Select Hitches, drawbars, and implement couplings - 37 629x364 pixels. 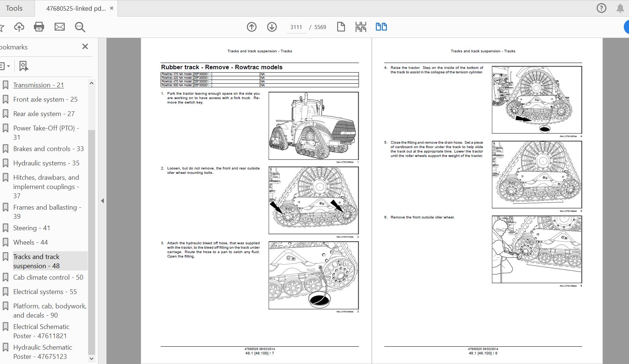[x=46, y=187]
